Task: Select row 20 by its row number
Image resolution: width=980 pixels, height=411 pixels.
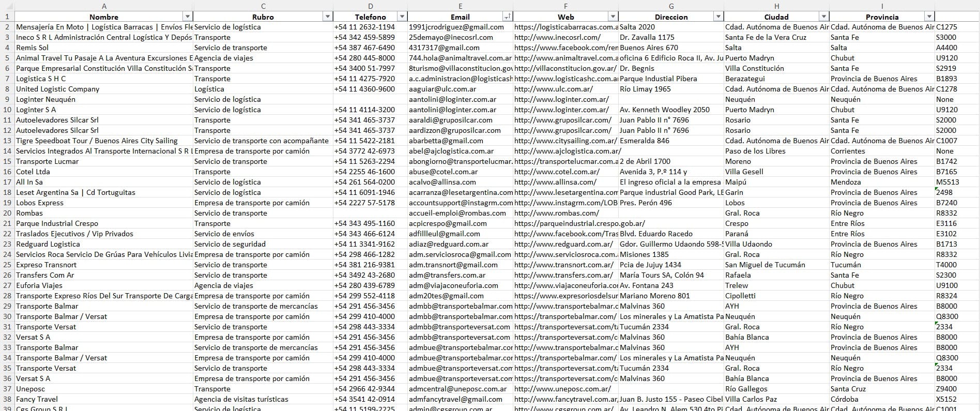Action: [7, 213]
